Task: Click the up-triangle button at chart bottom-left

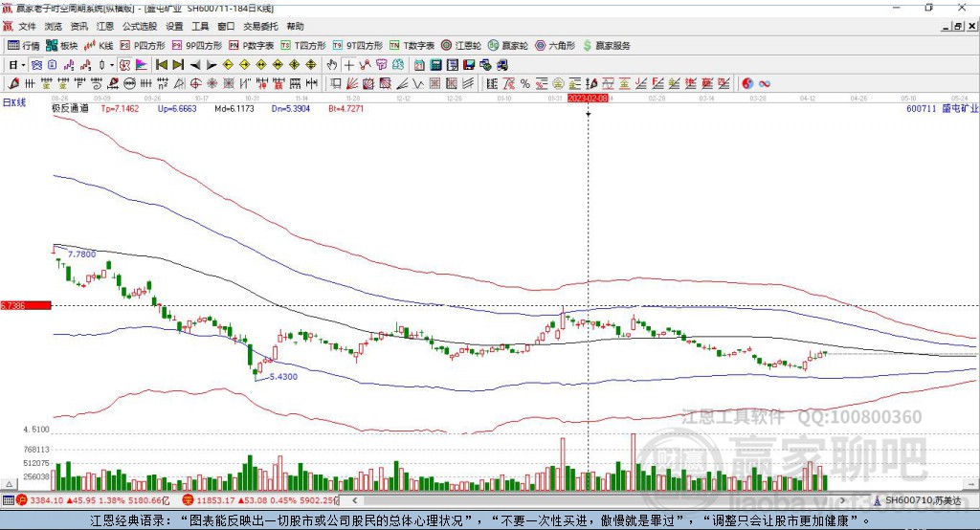Action: coord(9,484)
